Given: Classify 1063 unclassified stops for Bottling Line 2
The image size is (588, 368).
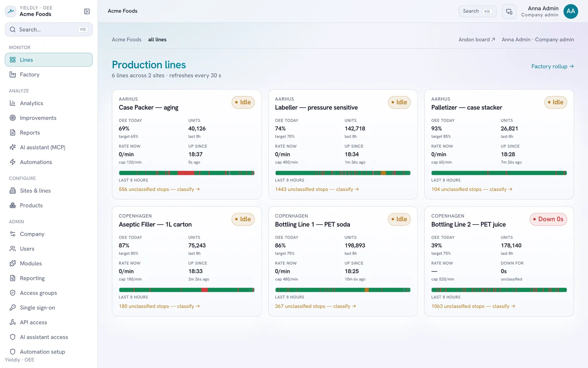Looking at the screenshot, I should tap(473, 306).
